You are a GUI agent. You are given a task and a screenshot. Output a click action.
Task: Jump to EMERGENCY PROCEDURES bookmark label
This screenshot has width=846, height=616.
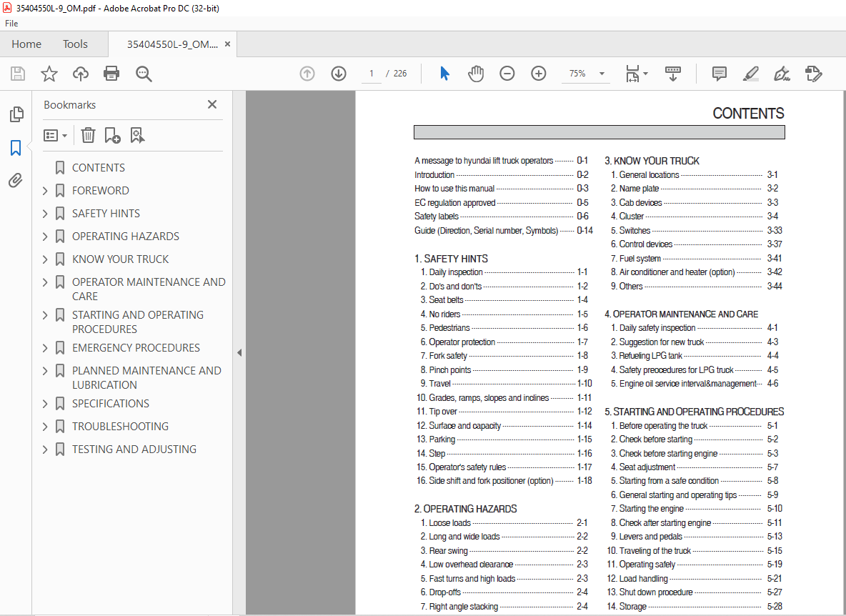(136, 348)
